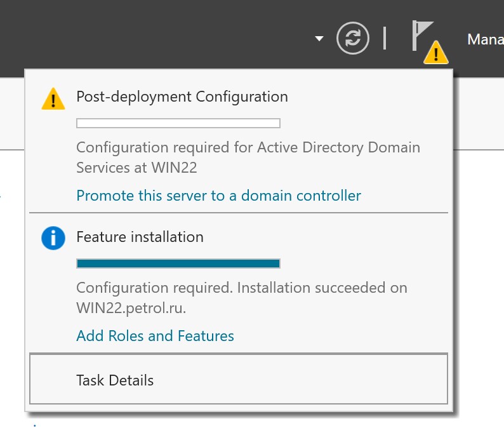The height and width of the screenshot is (428, 504).
Task: Click the completed Feature installation progress bar
Action: pos(178,264)
